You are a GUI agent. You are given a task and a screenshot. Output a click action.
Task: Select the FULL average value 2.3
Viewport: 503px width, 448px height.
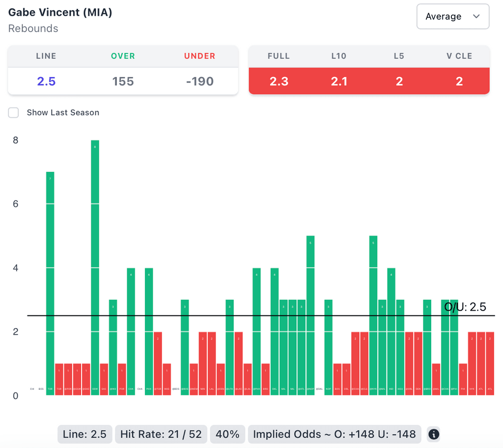pyautogui.click(x=279, y=81)
